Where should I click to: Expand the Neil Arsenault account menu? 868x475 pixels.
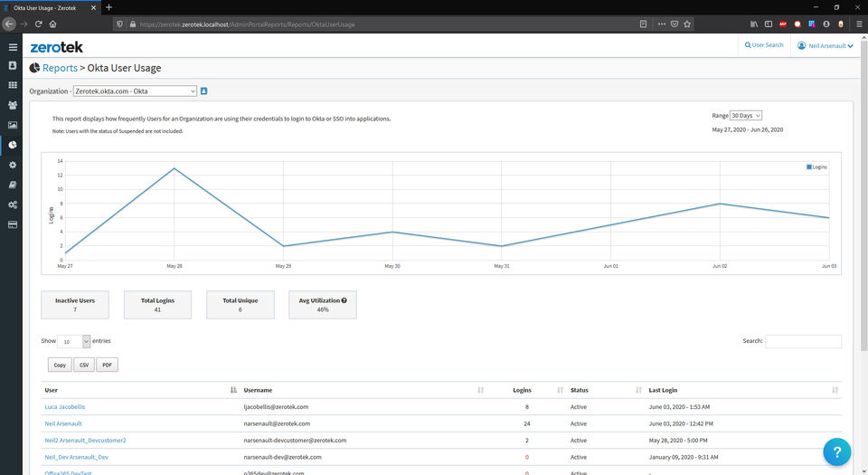[x=826, y=45]
